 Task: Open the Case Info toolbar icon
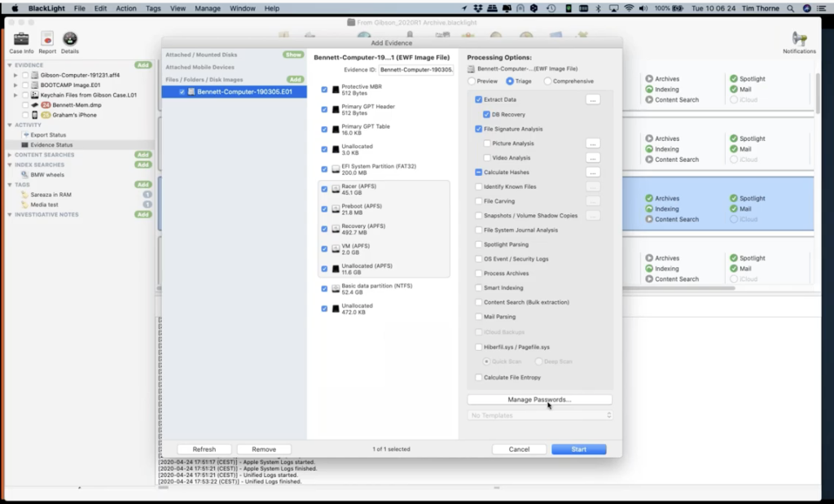(x=21, y=39)
